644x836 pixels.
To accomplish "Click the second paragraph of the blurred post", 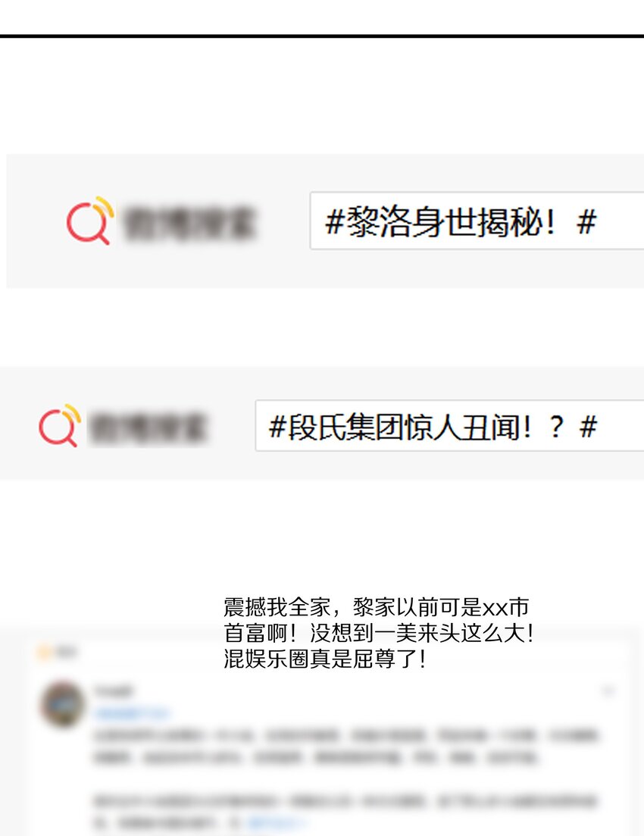I will 345,812.
